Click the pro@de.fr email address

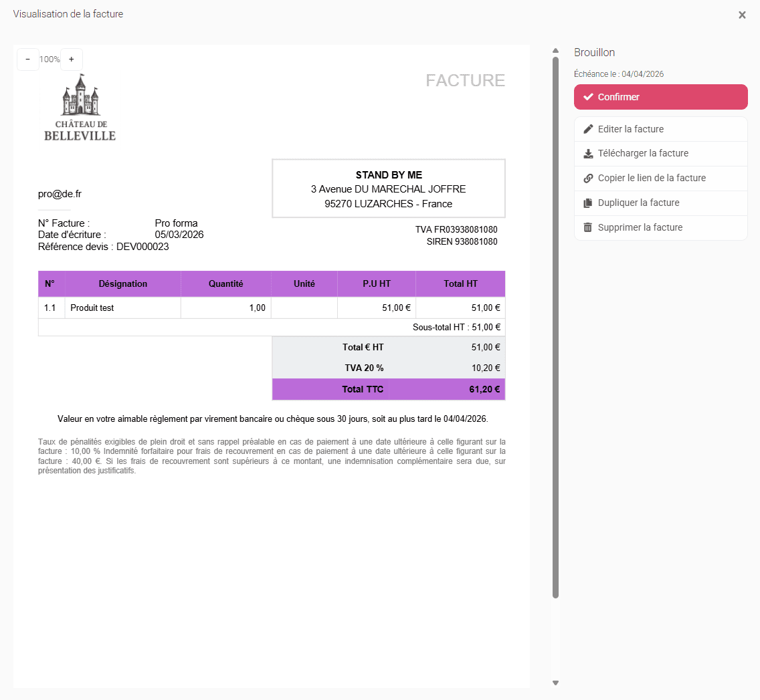[60, 194]
